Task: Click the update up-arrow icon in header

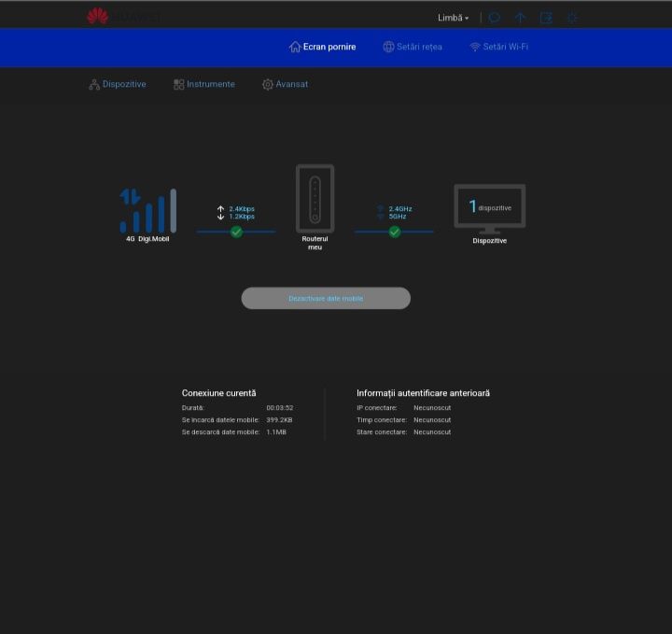Action: 520,18
